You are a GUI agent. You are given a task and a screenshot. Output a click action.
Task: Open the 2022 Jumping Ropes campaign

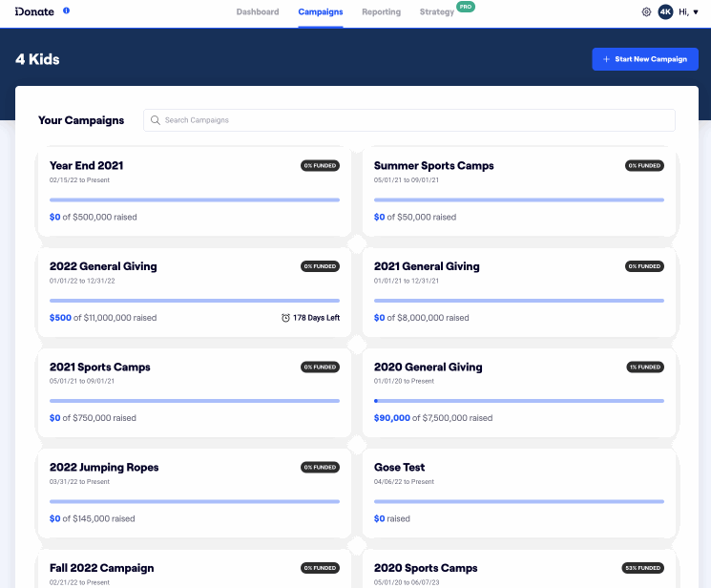tap(195, 493)
